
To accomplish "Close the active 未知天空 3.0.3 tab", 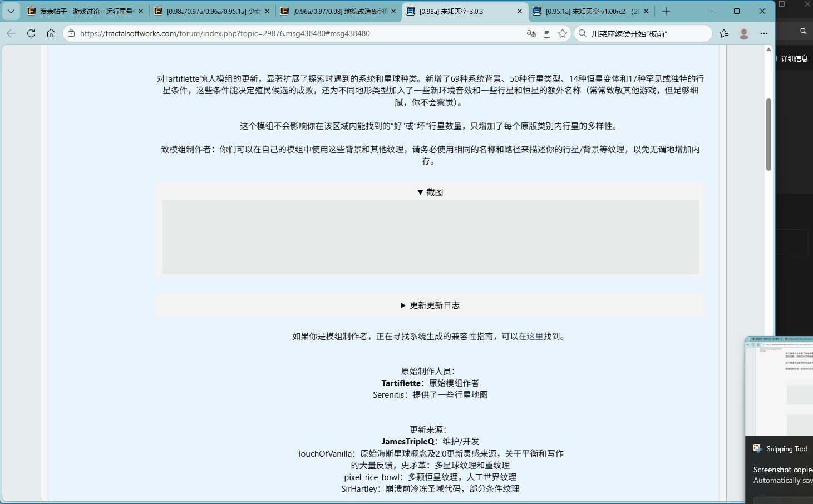I will pyautogui.click(x=520, y=11).
